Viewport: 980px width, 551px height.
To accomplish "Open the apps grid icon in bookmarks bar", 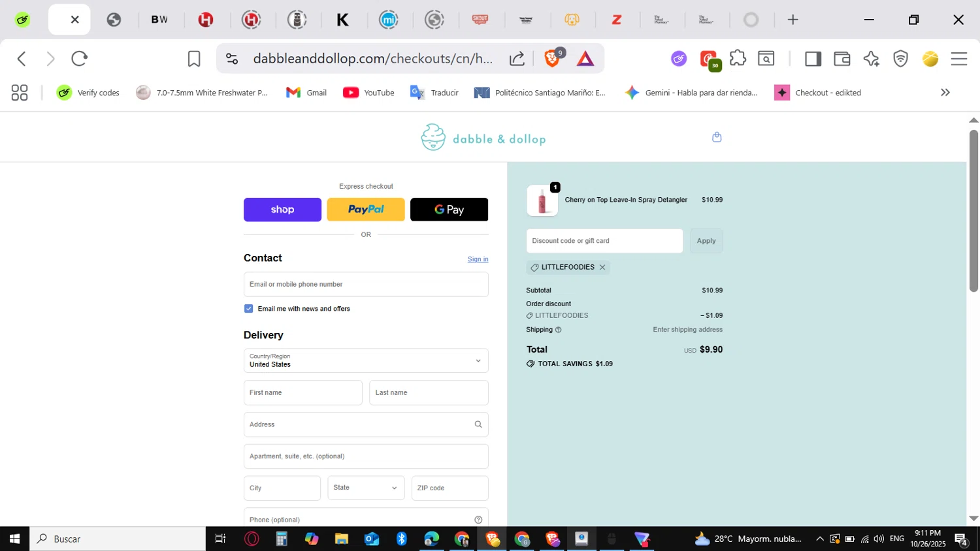I will coord(20,93).
